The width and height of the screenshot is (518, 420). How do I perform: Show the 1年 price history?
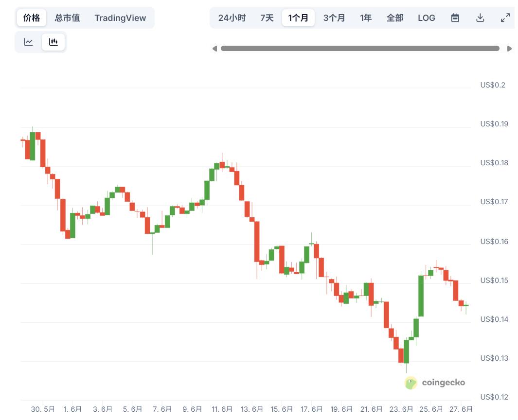pos(366,18)
